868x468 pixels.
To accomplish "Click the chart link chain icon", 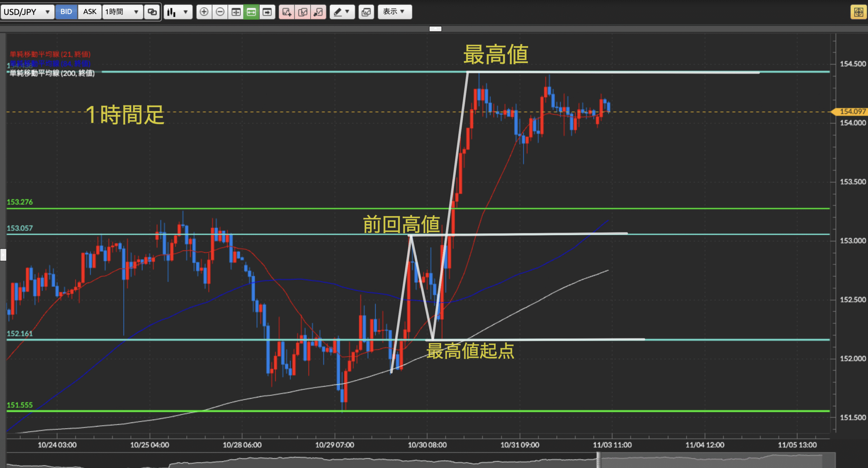I will point(152,12).
